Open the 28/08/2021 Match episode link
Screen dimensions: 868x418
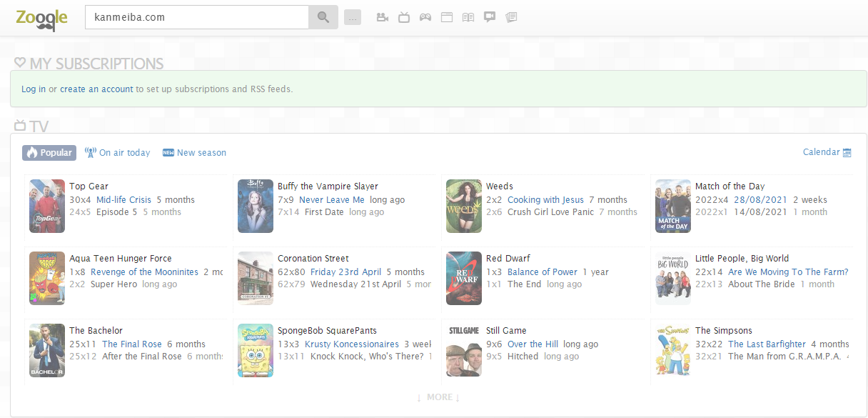tap(760, 200)
